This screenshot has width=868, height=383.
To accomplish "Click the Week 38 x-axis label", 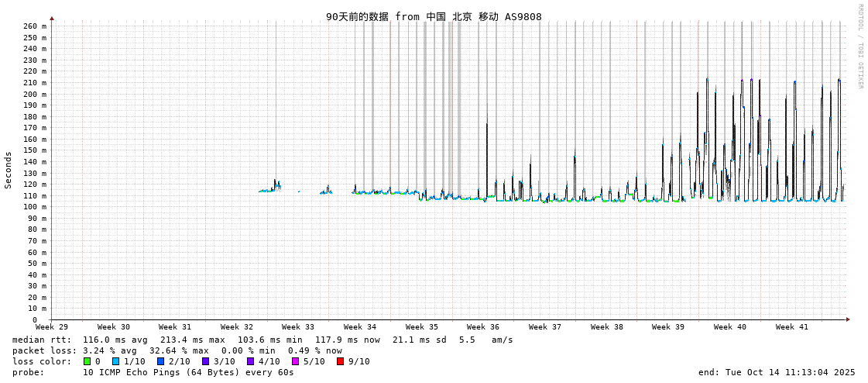I will tap(606, 327).
